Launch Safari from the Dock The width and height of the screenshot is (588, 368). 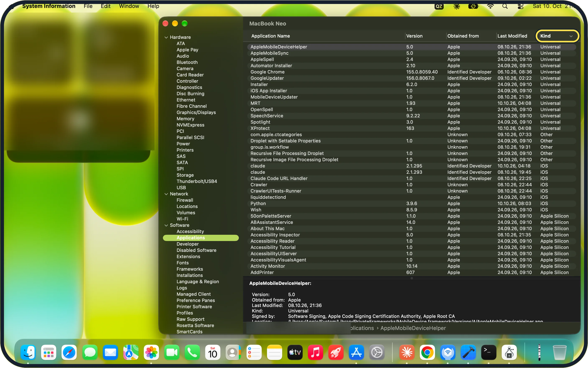[x=69, y=352]
